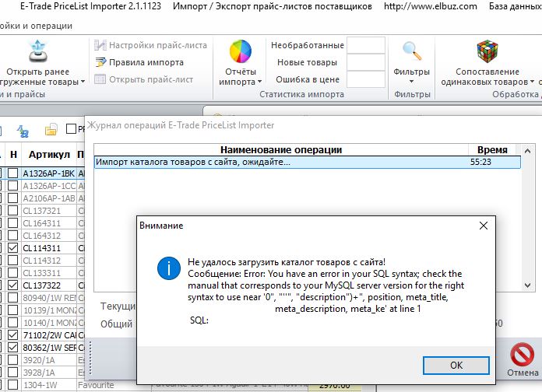The image size is (542, 392).
Task: Click the Необработанные label
Action: coord(308,45)
